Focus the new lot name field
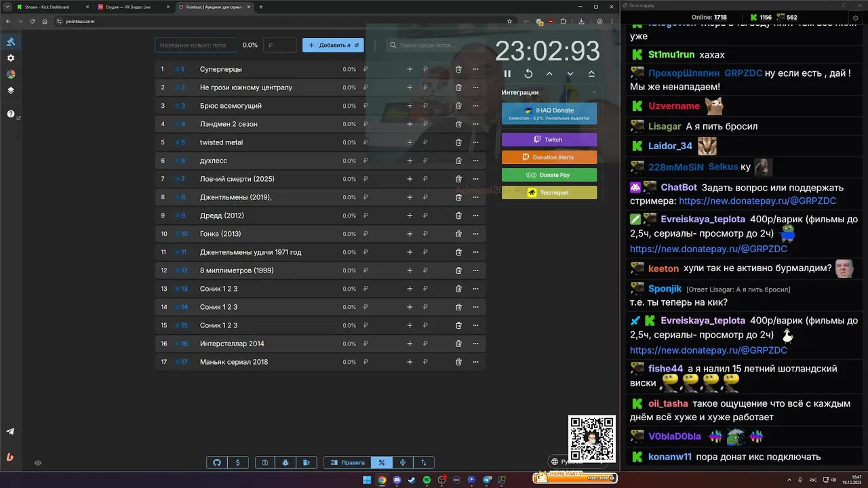868x488 pixels. coord(196,45)
